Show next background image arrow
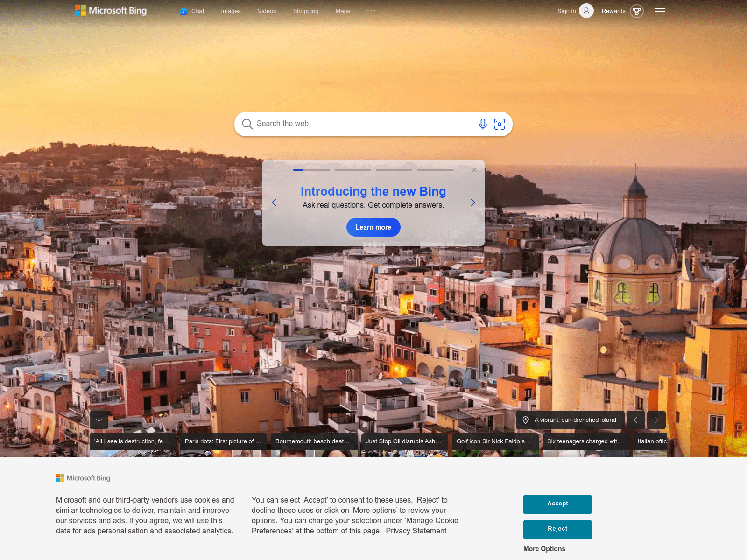747x560 pixels. click(x=656, y=420)
